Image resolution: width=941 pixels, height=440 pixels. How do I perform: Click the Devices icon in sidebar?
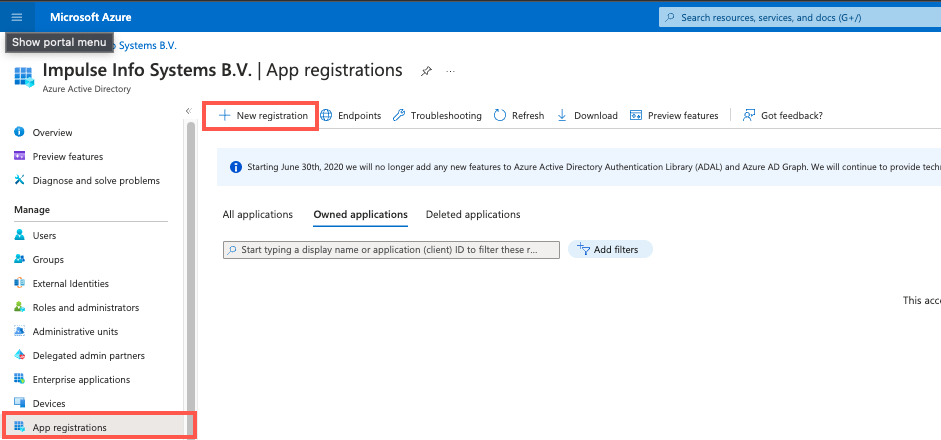19,403
